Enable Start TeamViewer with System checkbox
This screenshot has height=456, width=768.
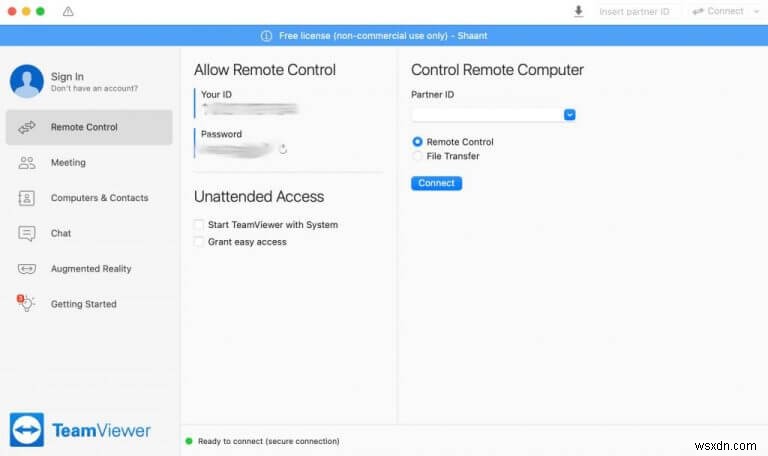pyautogui.click(x=198, y=225)
